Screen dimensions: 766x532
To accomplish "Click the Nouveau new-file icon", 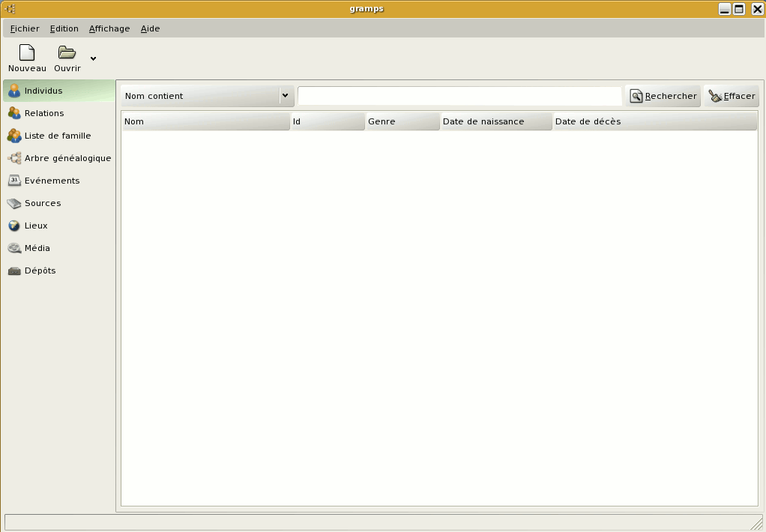I will click(27, 52).
